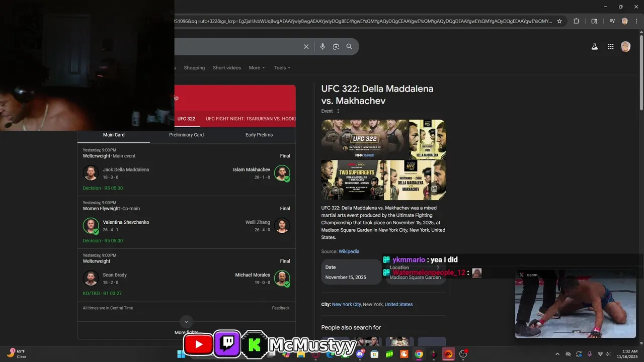Open the Two Superfights poster thumbnail

point(352,180)
